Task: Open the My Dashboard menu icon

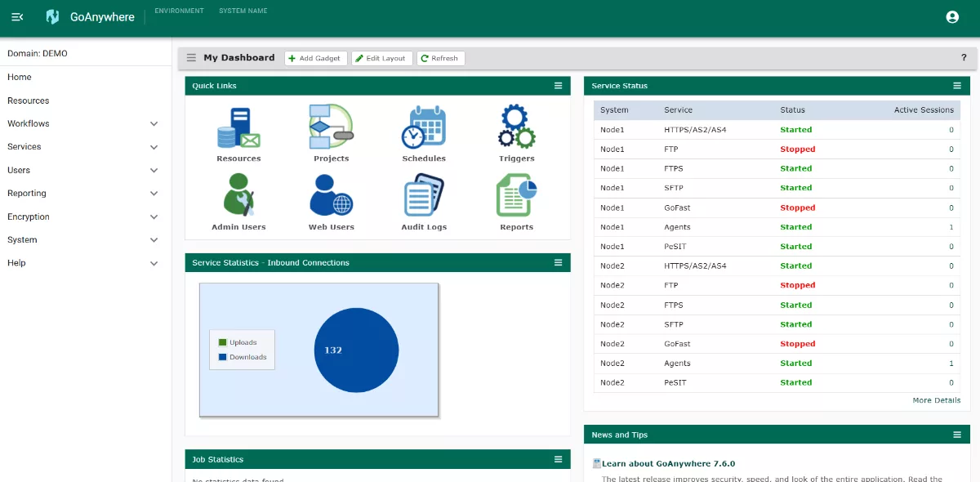Action: pyautogui.click(x=191, y=58)
